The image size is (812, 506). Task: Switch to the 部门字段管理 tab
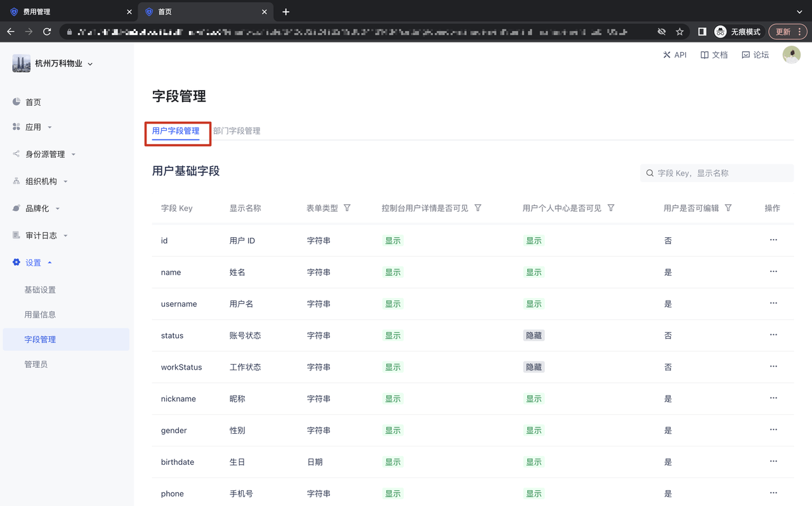click(237, 131)
